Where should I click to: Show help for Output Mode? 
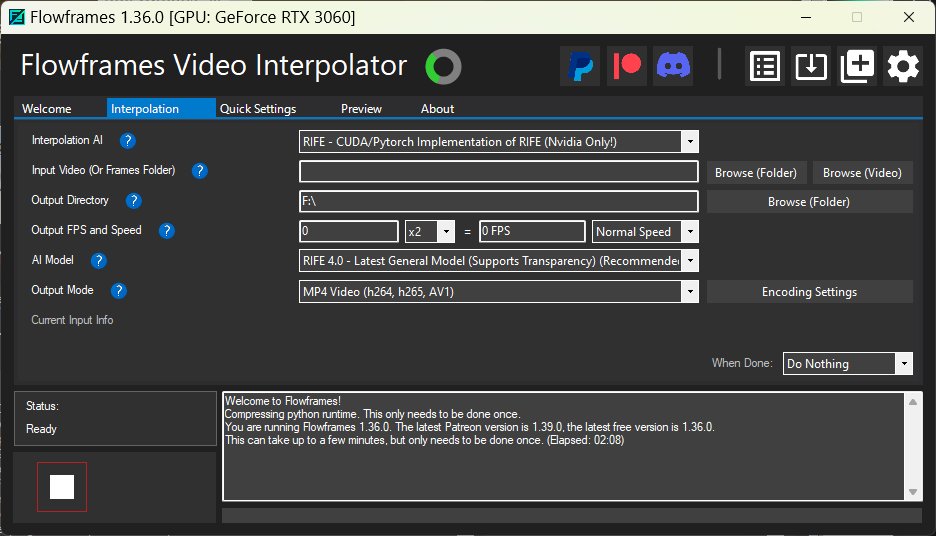tap(119, 291)
